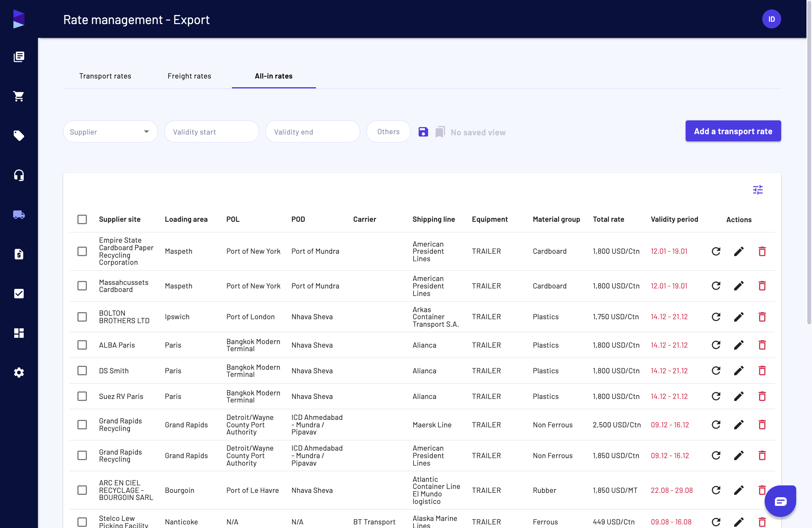Open the library documents sidebar icon

19,57
